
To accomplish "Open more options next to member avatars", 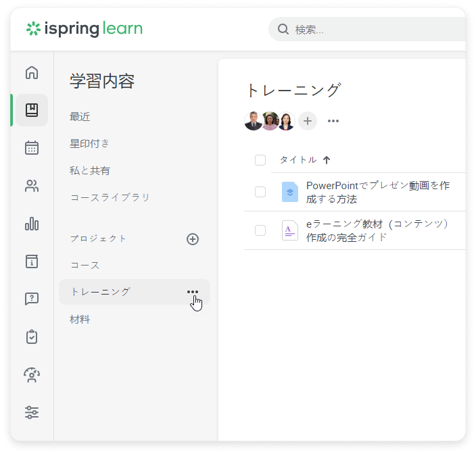I will [333, 121].
